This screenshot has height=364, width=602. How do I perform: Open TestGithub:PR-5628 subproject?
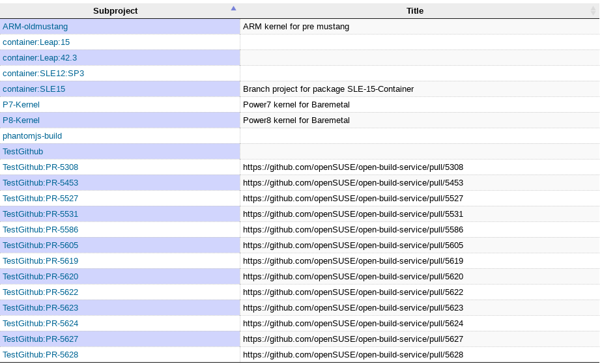[x=40, y=355]
